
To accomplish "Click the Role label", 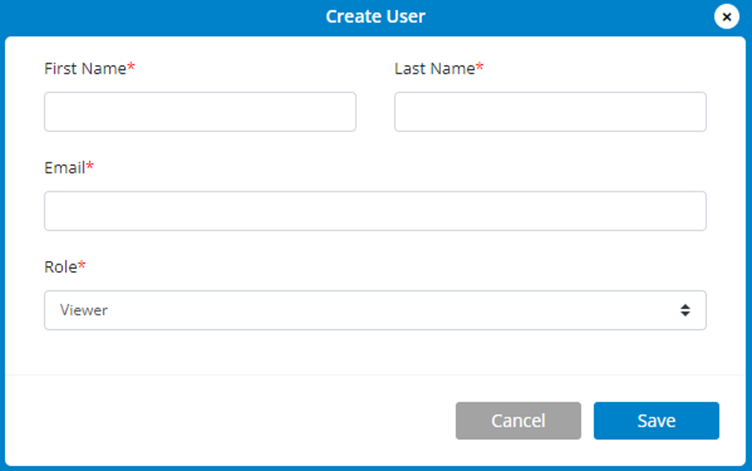I will point(60,267).
